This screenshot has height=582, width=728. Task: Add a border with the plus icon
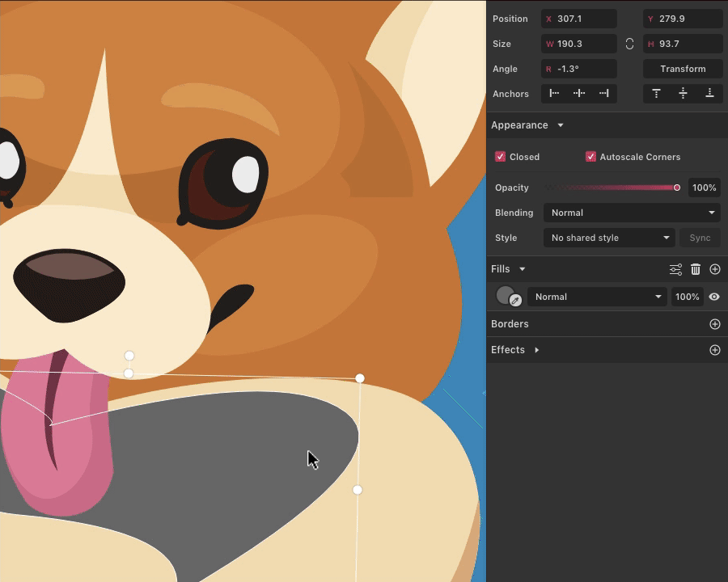pyautogui.click(x=714, y=324)
